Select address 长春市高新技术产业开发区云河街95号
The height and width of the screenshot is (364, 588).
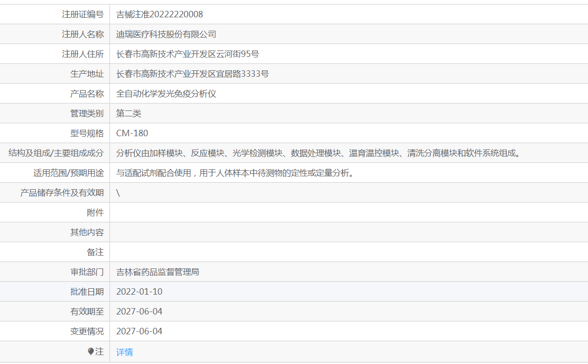[x=188, y=54]
